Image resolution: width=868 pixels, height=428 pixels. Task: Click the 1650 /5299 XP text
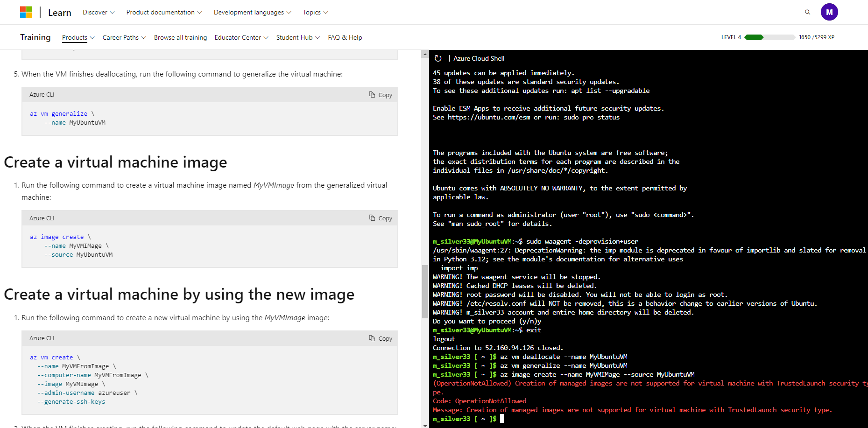pyautogui.click(x=817, y=37)
